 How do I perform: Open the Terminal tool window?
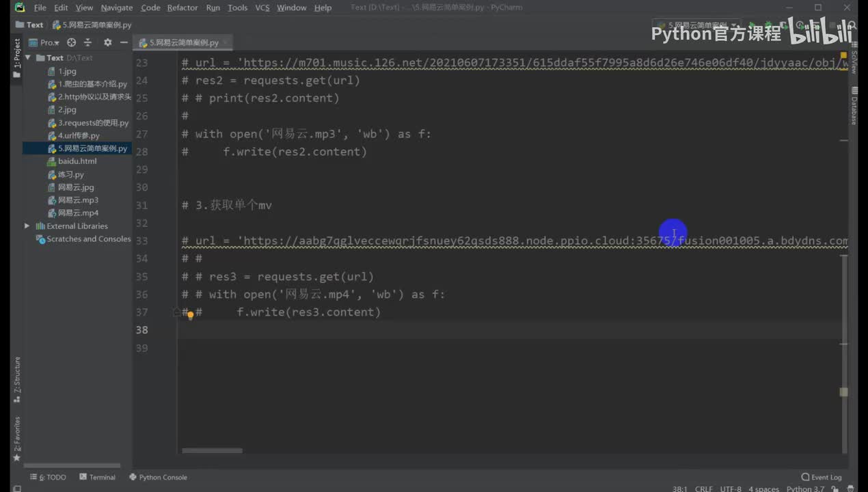98,477
